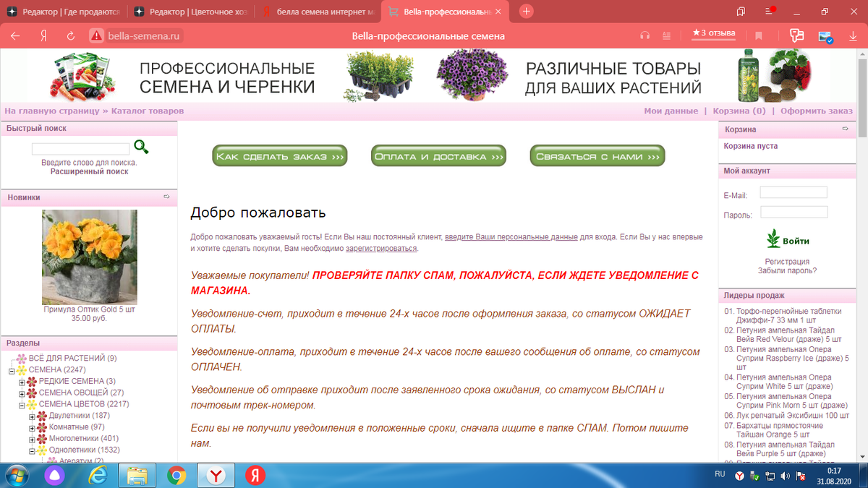Follow the введите Ваши персональные данные link

pos(511,237)
